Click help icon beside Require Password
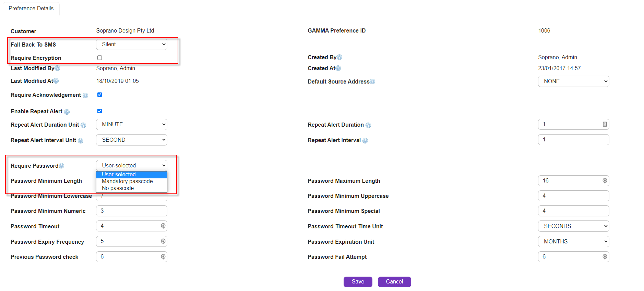 [x=61, y=166]
